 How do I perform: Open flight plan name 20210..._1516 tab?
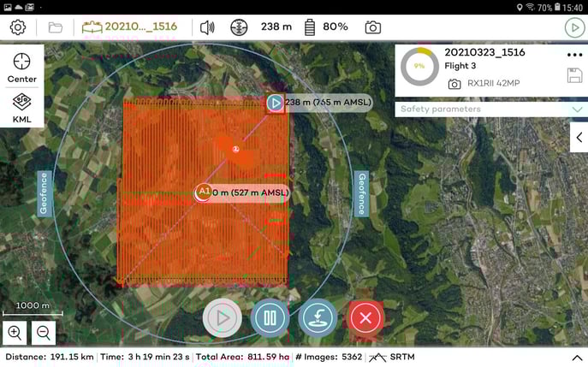click(131, 27)
